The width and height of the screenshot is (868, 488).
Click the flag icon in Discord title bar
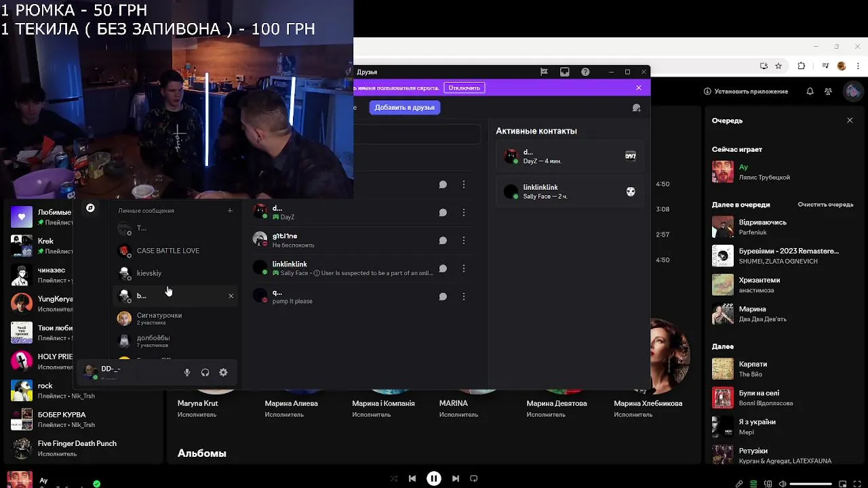click(544, 72)
